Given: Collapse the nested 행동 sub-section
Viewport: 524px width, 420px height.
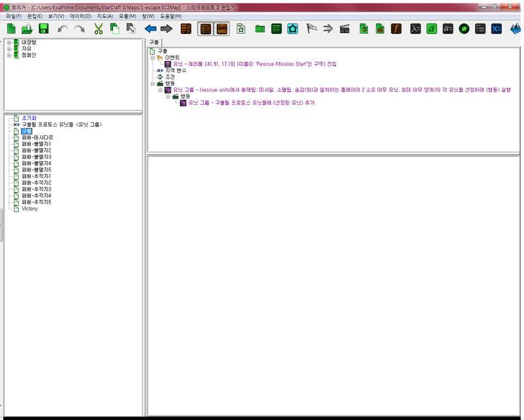Looking at the screenshot, I should click(x=168, y=96).
